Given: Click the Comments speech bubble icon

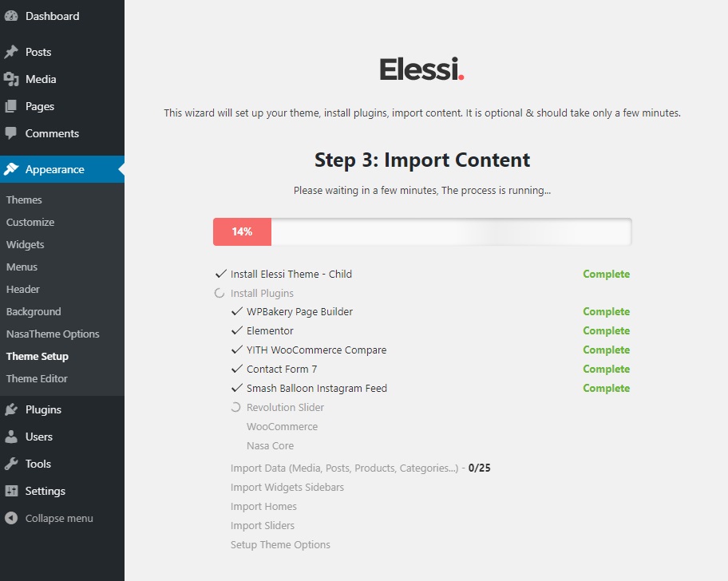Looking at the screenshot, I should [x=11, y=133].
